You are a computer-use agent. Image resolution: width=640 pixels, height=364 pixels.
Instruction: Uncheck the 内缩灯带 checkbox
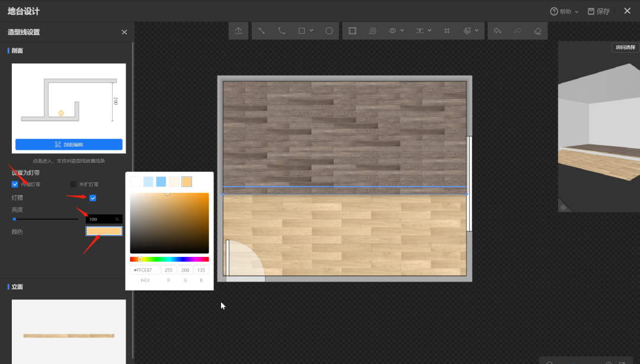(x=15, y=184)
